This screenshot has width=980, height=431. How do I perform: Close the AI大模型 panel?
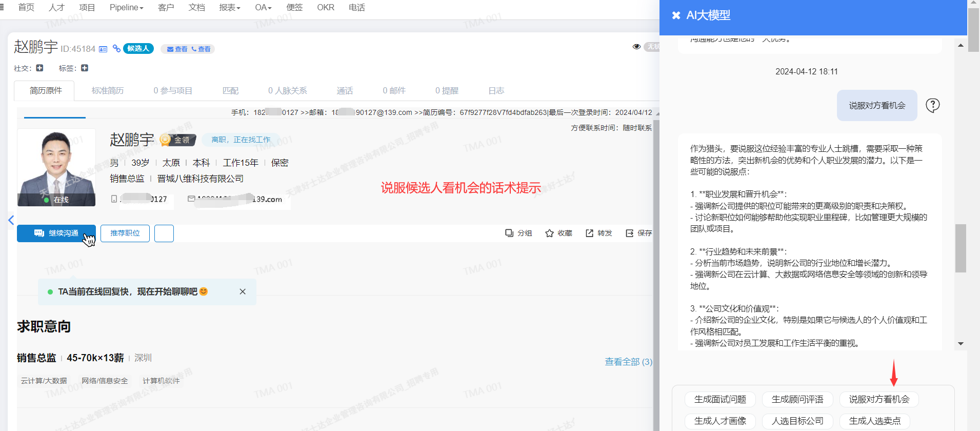pyautogui.click(x=676, y=15)
